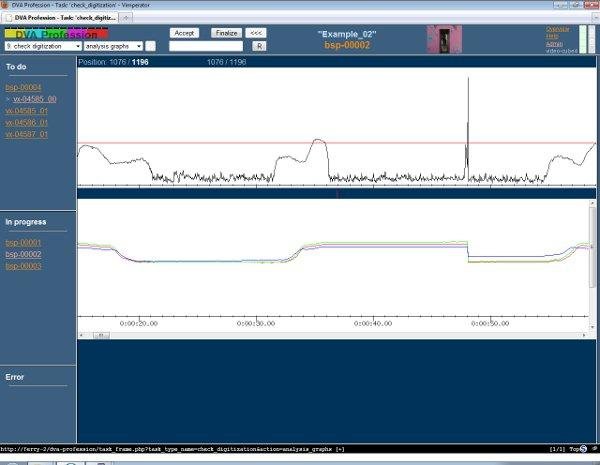Screen dimensions: 600x465
Task: Open the '9. check digitization' task dropdown
Action: click(42, 46)
